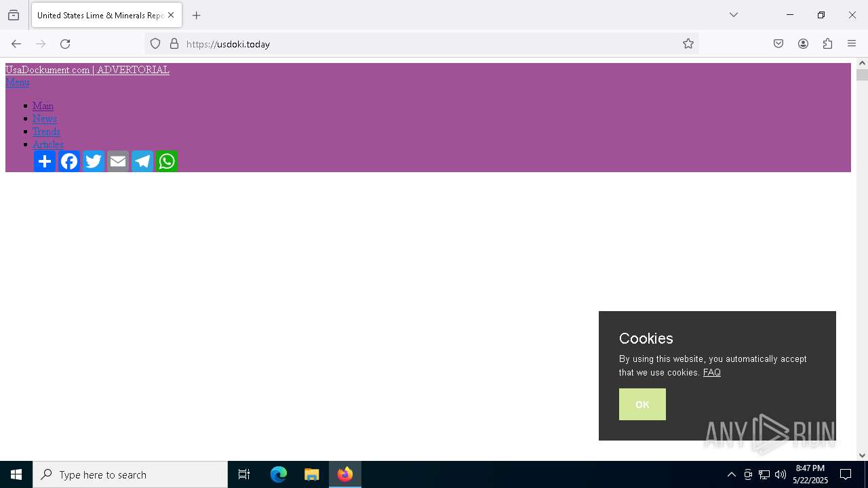Open Save to Pocket
The height and width of the screenshot is (488, 868).
click(x=778, y=44)
